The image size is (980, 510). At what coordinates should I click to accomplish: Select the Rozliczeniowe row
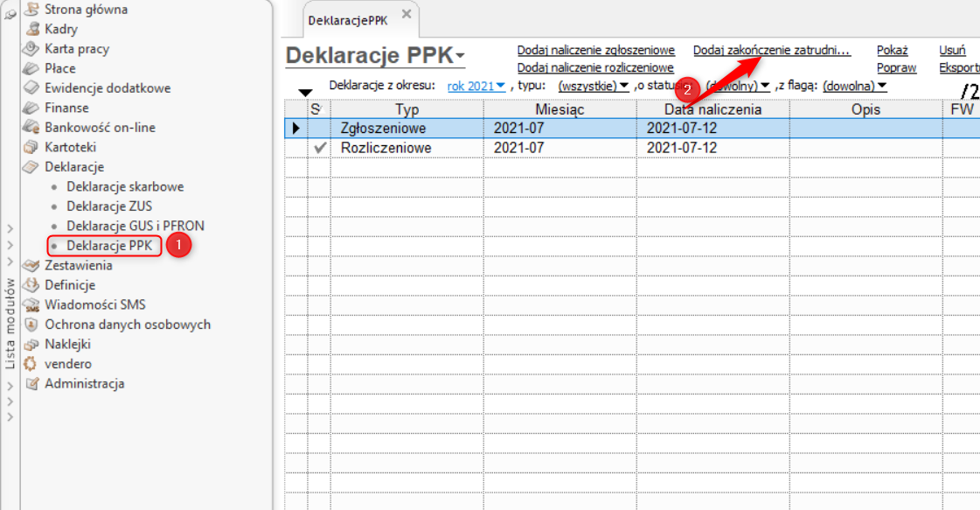(632, 148)
